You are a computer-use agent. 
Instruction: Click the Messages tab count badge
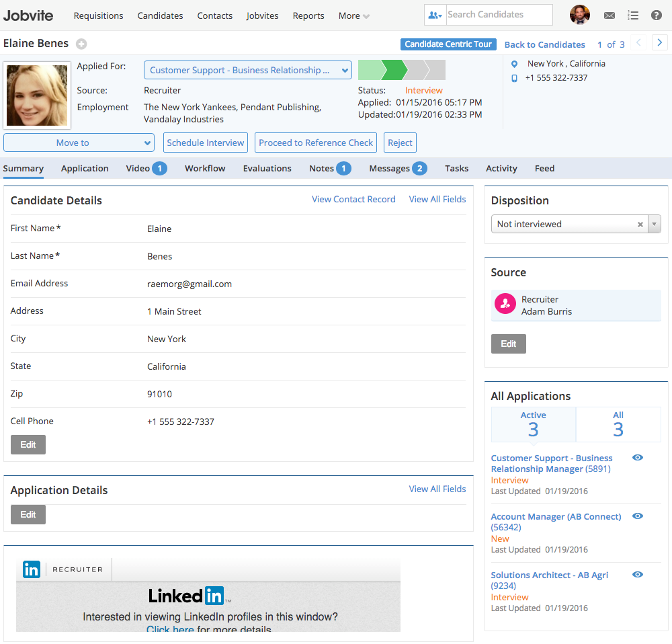[419, 169]
